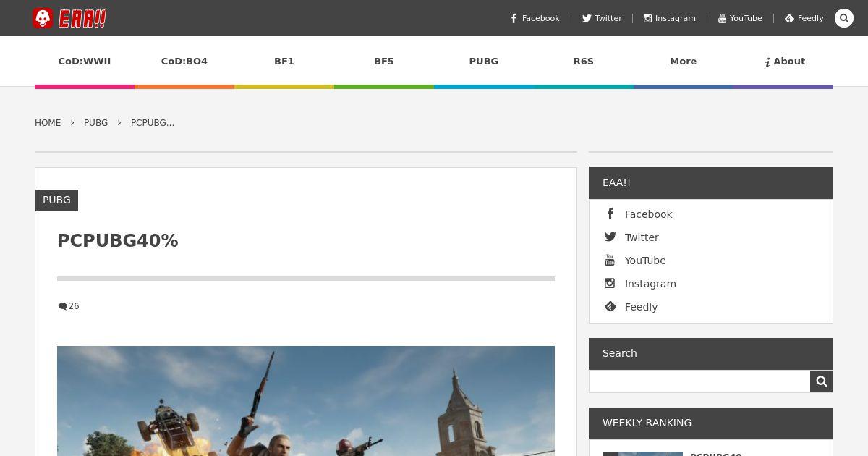Screen dimensions: 868x456
Task: Select the CoD:WWII navigation tab
Action: pyautogui.click(x=85, y=62)
